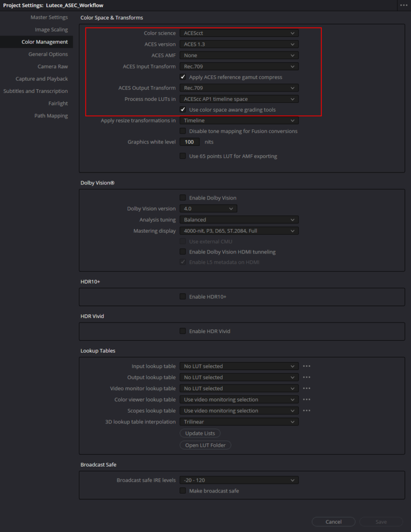The image size is (411, 532).
Task: Click the Open LUT Folder button
Action: click(x=205, y=445)
